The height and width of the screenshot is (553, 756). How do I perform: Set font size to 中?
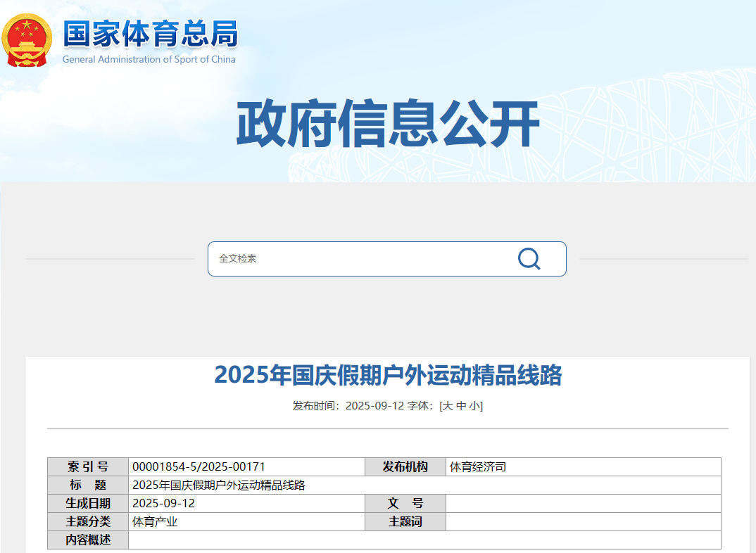[461, 406]
